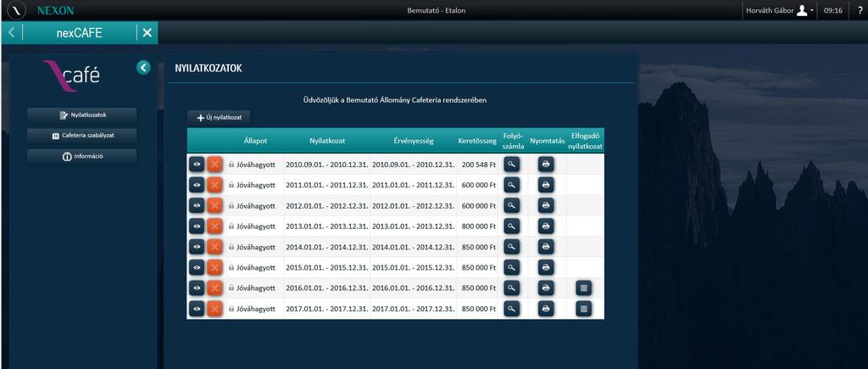Delete the 2011.01.01. declaration row
The image size is (868, 369).
(x=214, y=185)
